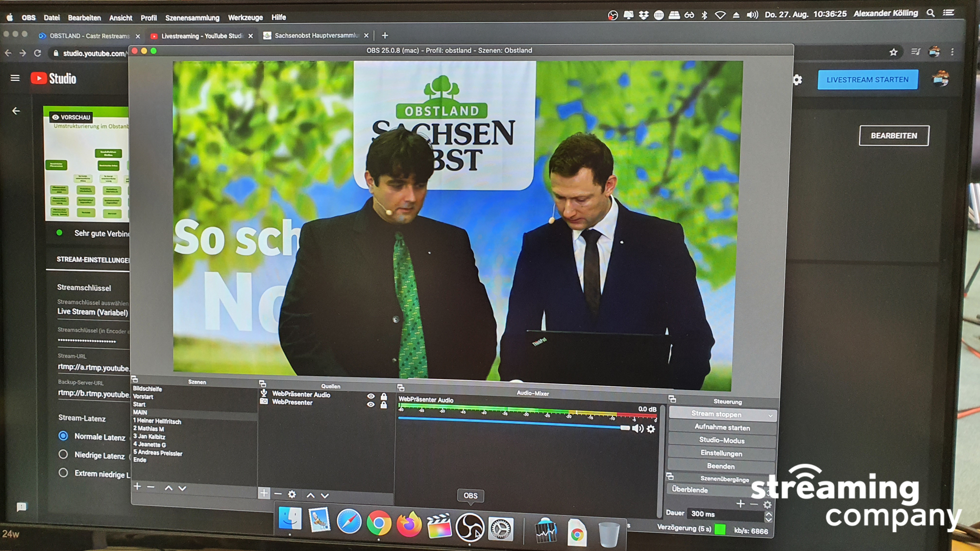Click Stream stoppen button
Image resolution: width=980 pixels, height=551 pixels.
[717, 414]
